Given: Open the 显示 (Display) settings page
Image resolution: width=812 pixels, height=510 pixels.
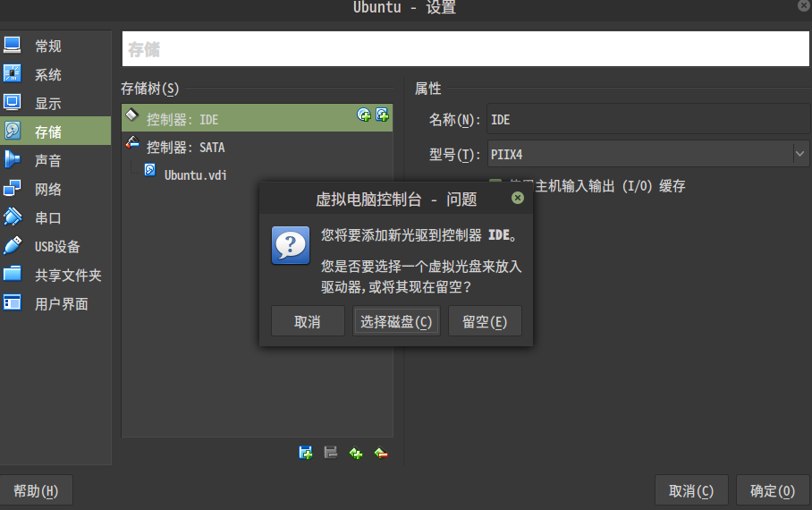Looking at the screenshot, I should point(48,103).
